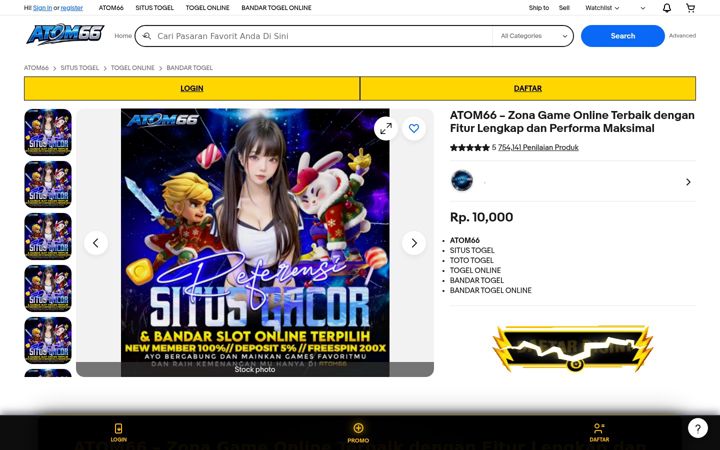Screen dimensions: 720x450
Task: Click ATOM66 bullet item in list
Action: 465,240
